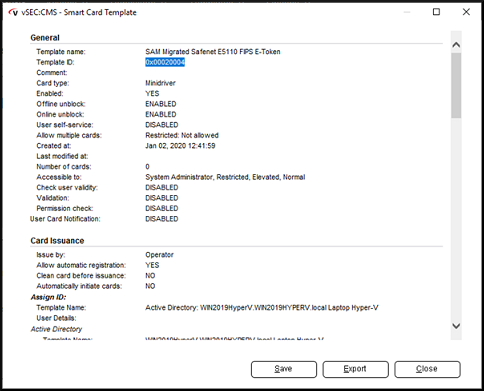
Task: Click the Save button
Action: tap(284, 369)
